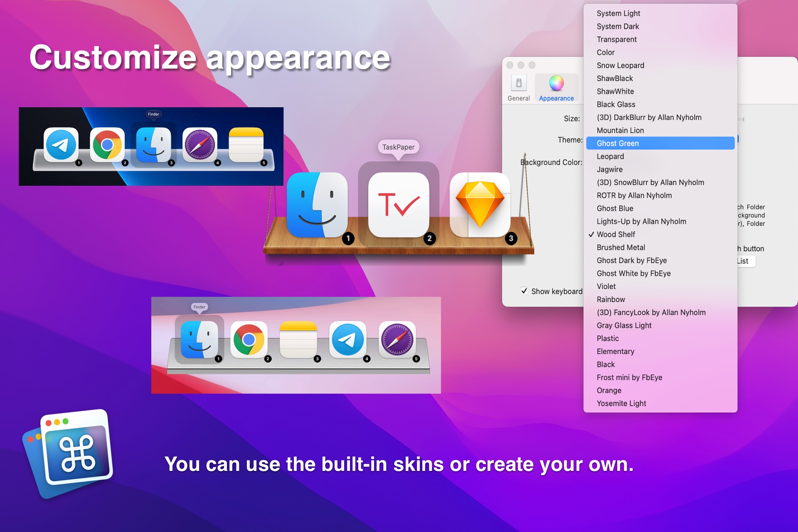
Task: Click the Notes icon in the dark dock preview
Action: coord(246,145)
